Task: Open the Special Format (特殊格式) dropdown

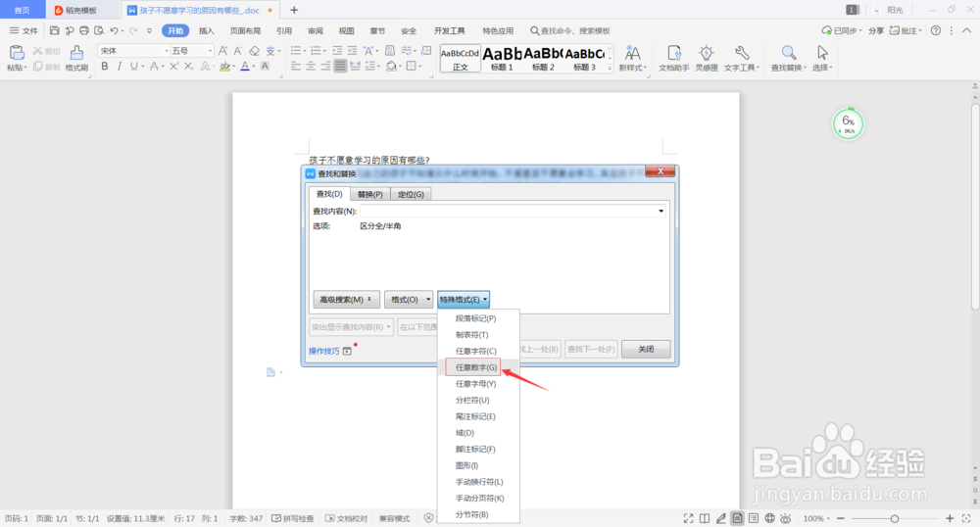Action: coord(464,300)
